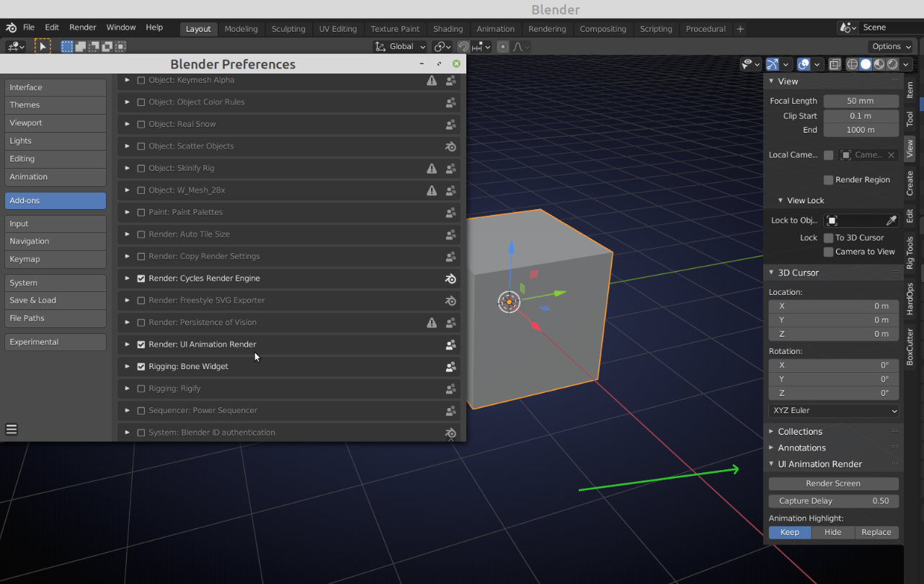Switch to solid shading
This screenshot has height=584, width=924.
(866, 64)
